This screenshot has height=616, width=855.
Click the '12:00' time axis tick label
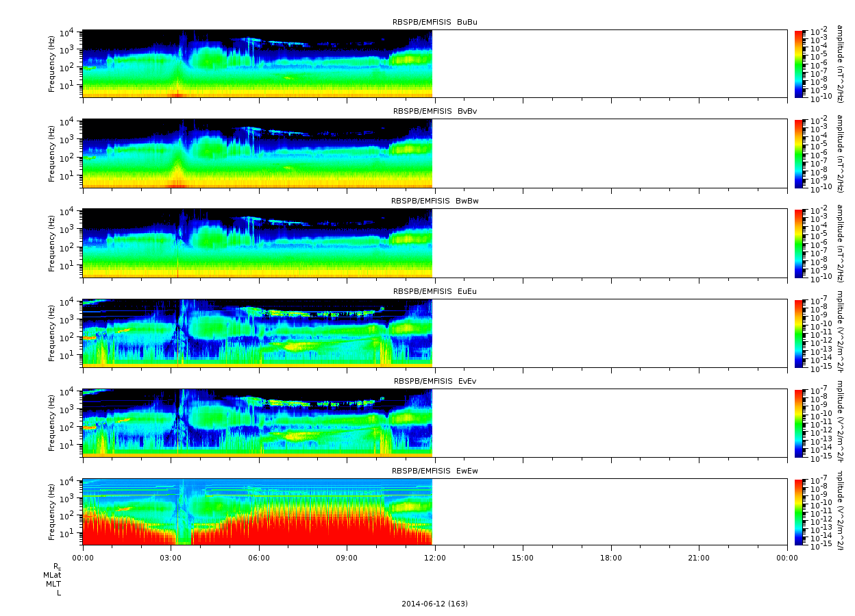coord(435,558)
